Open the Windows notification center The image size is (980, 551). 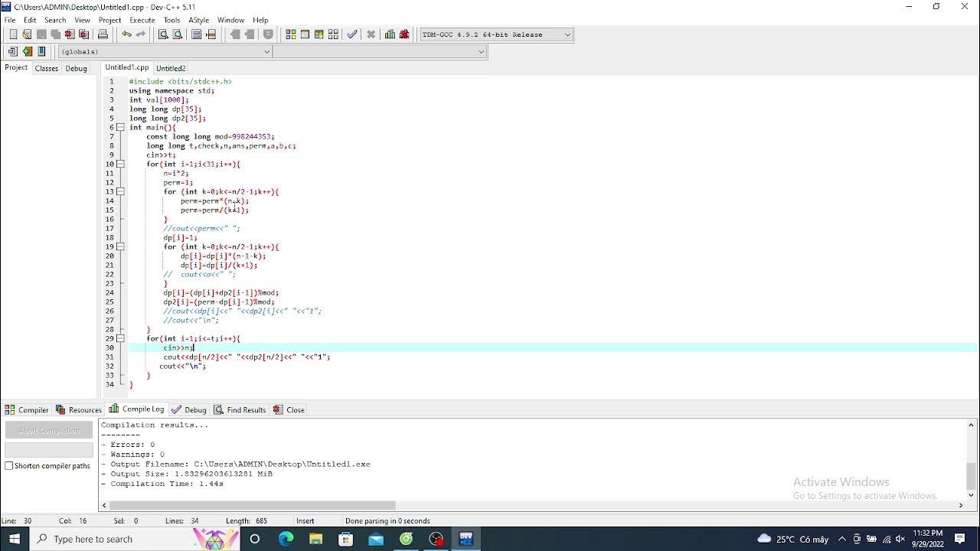960,539
